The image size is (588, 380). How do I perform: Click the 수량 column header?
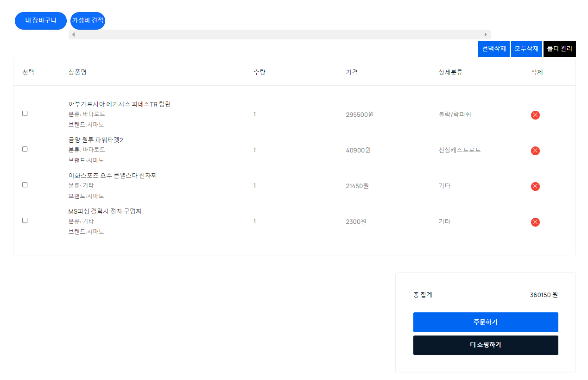[259, 72]
